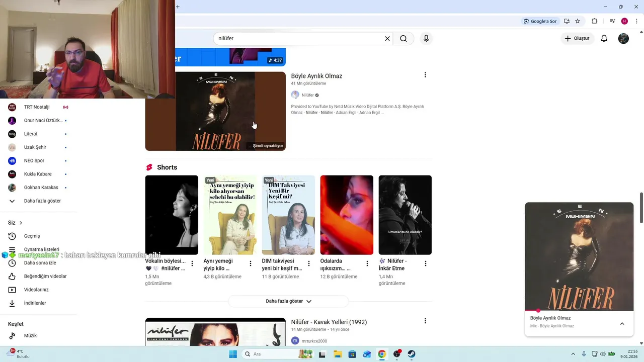
Task: Click the magnifier search button
Action: 404,39
